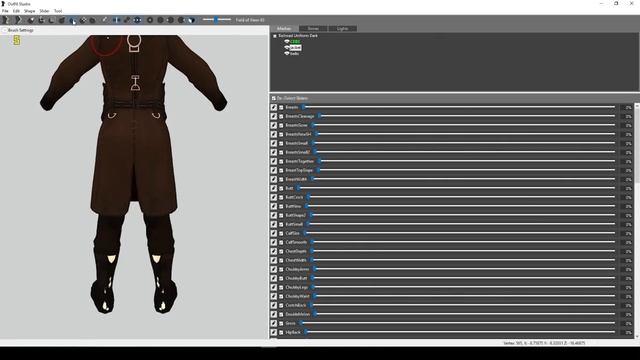Click the pencil edit icon for CrotchBack slider

click(274, 305)
